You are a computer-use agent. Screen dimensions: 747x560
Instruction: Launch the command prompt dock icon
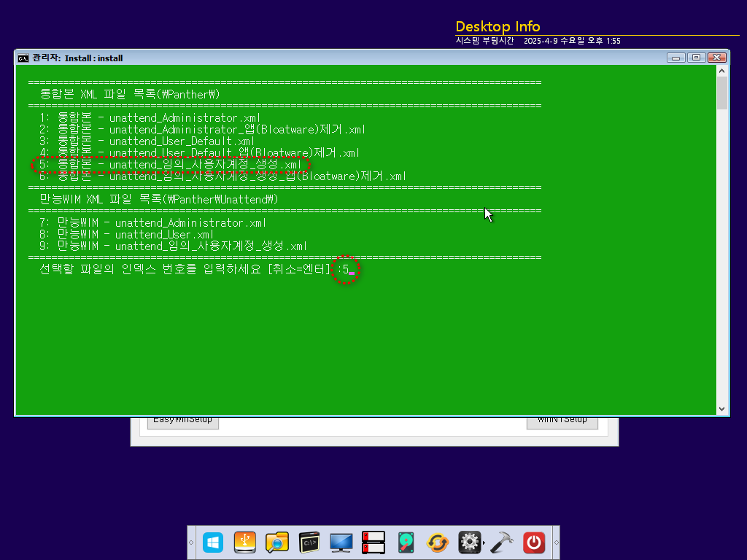pyautogui.click(x=309, y=542)
